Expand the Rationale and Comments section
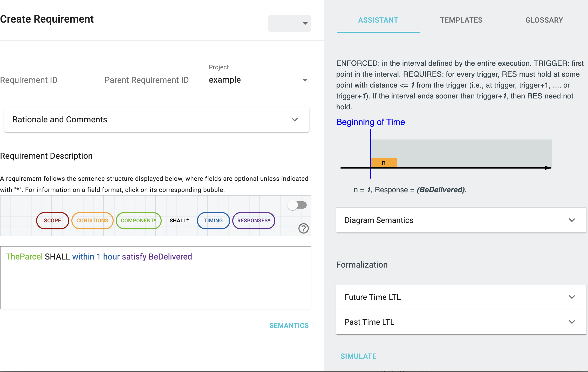The width and height of the screenshot is (588, 372). coord(156,119)
